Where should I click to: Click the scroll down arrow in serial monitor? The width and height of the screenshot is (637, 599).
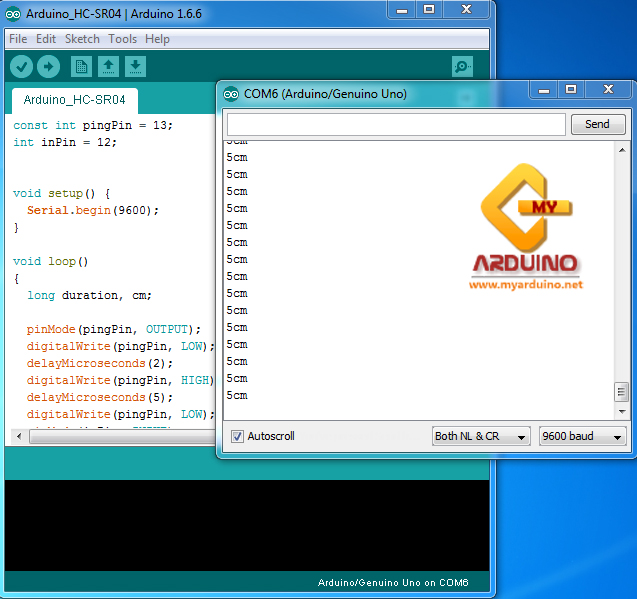pos(621,411)
